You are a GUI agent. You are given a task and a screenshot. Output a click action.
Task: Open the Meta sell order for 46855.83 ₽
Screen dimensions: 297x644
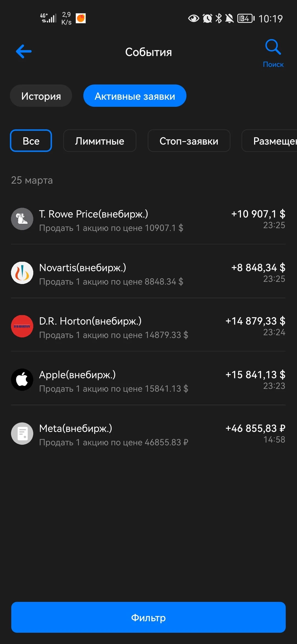pos(148,434)
